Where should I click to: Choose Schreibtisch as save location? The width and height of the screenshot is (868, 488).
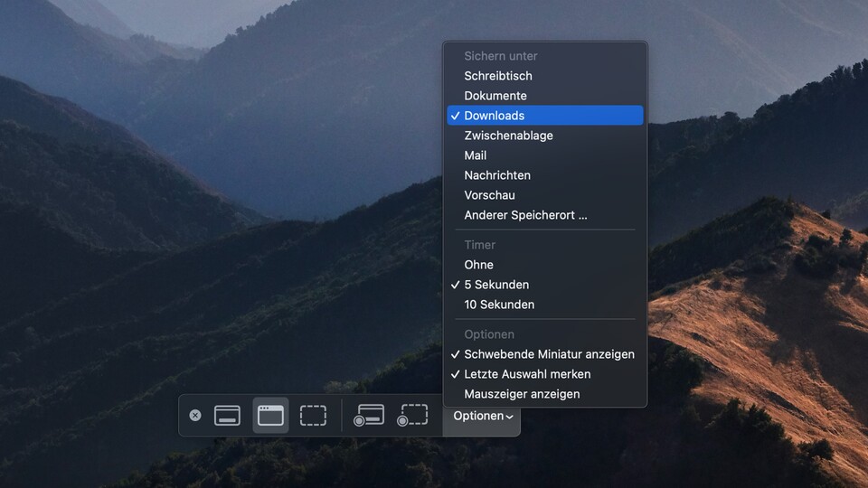pos(545,76)
